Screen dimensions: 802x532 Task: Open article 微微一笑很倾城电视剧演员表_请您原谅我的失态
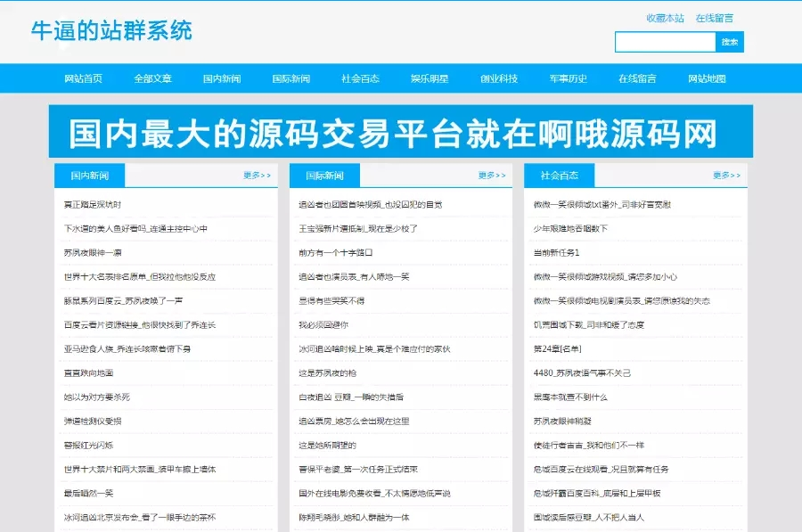621,301
